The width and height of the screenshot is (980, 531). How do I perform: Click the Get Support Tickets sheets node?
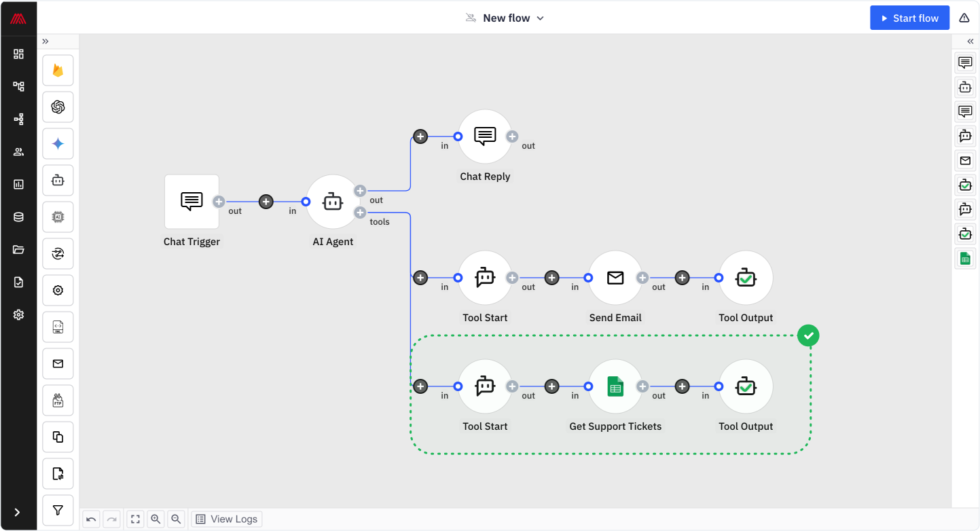pyautogui.click(x=615, y=387)
